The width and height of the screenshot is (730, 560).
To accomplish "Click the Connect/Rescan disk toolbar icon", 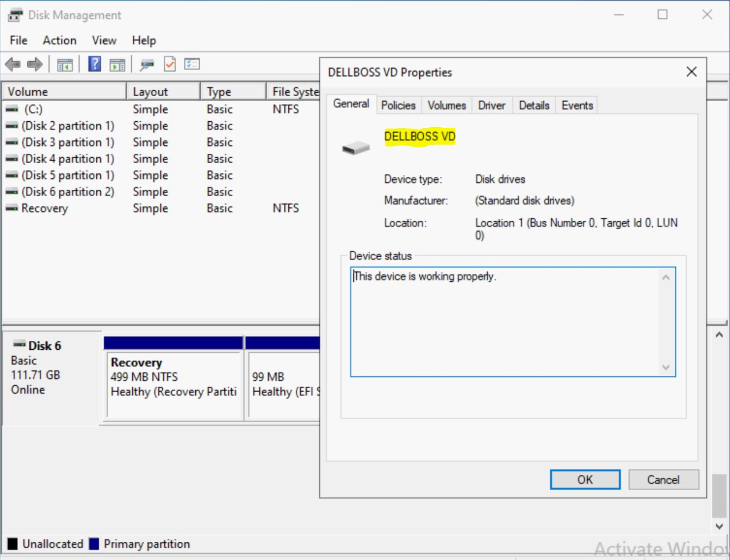I will pos(147,65).
